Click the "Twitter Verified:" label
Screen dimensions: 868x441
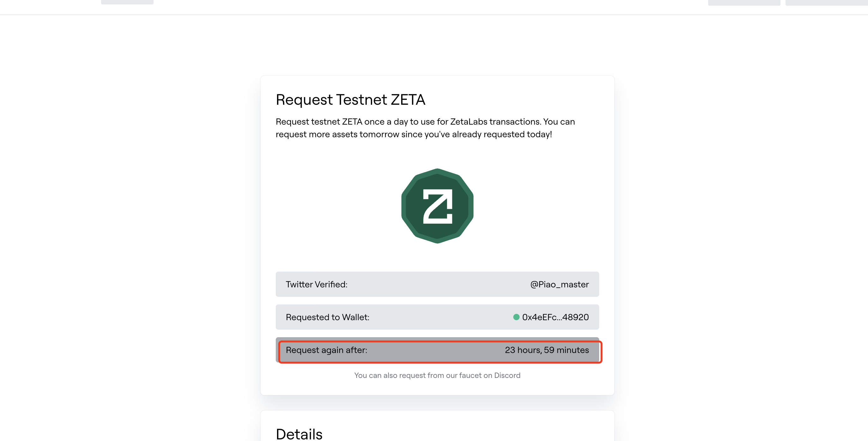point(316,285)
